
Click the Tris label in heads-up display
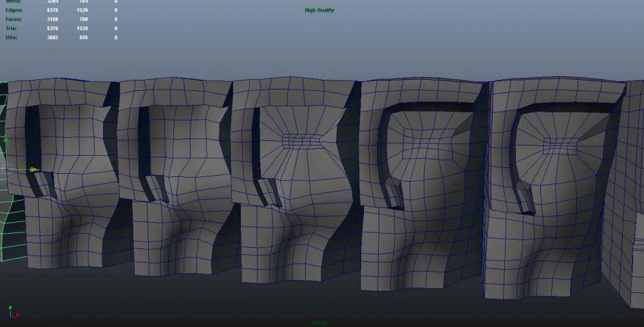click(x=12, y=28)
